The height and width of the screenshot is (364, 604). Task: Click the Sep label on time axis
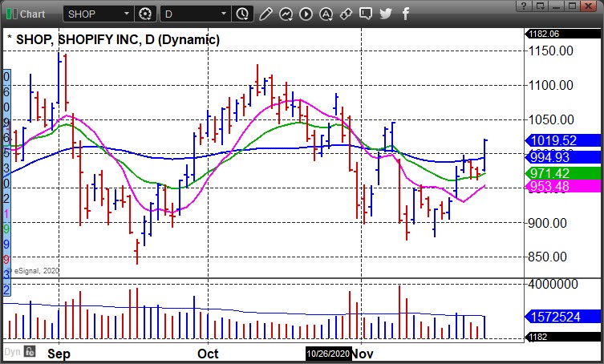coord(59,354)
